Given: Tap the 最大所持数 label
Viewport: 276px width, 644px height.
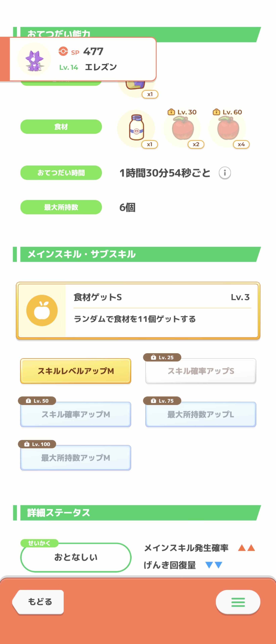Looking at the screenshot, I should pos(61,207).
